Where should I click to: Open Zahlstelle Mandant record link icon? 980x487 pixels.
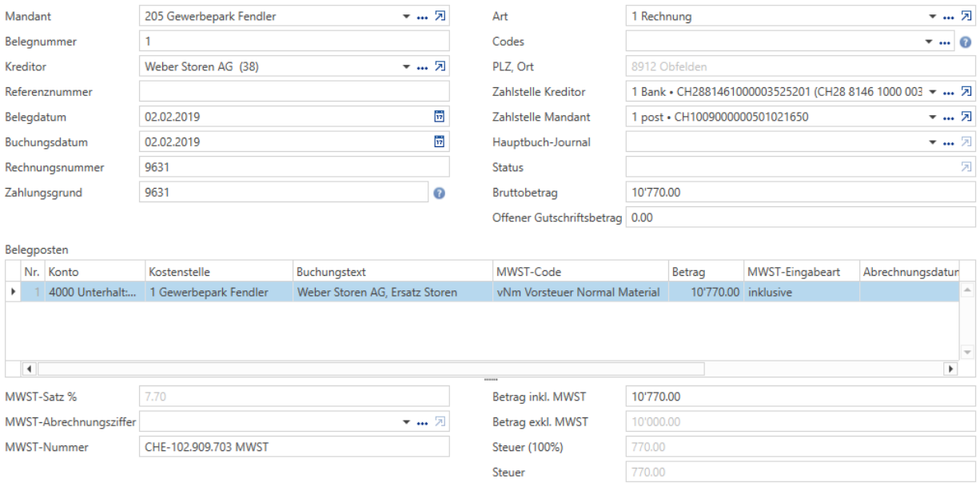[966, 117]
